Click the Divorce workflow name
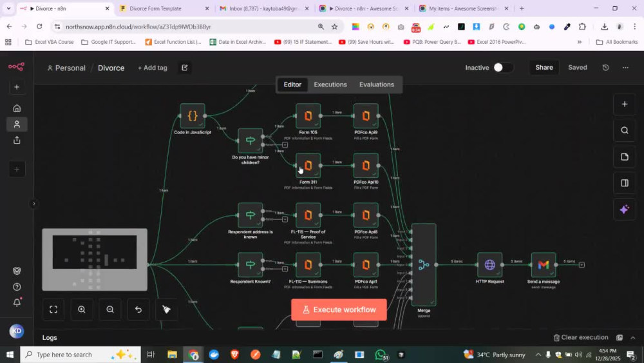 111,68
